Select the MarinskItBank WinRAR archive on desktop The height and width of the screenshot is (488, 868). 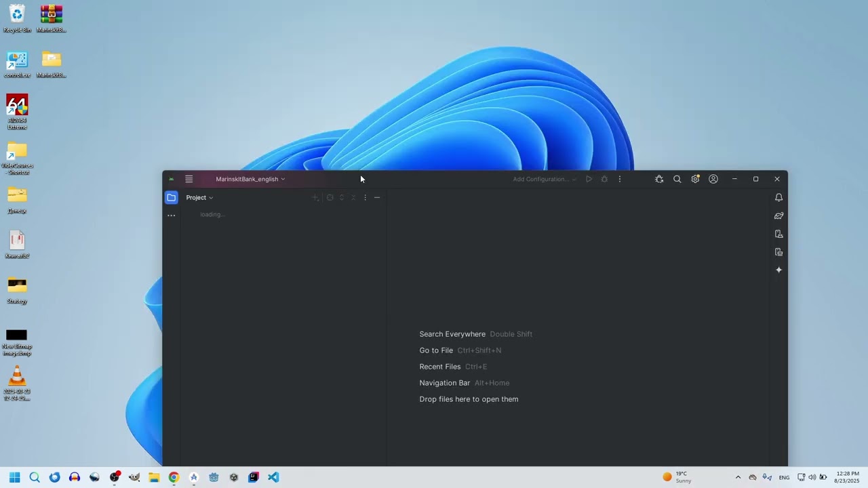point(52,18)
